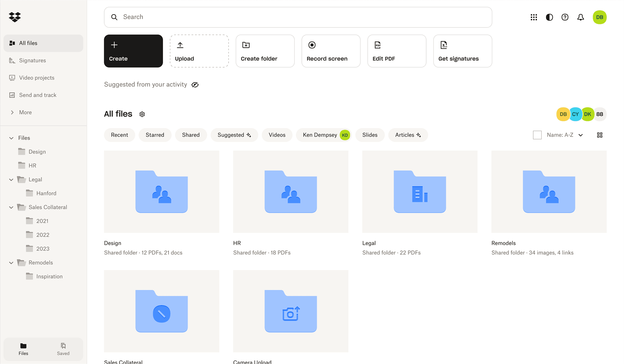Open All files settings gear

click(x=142, y=114)
